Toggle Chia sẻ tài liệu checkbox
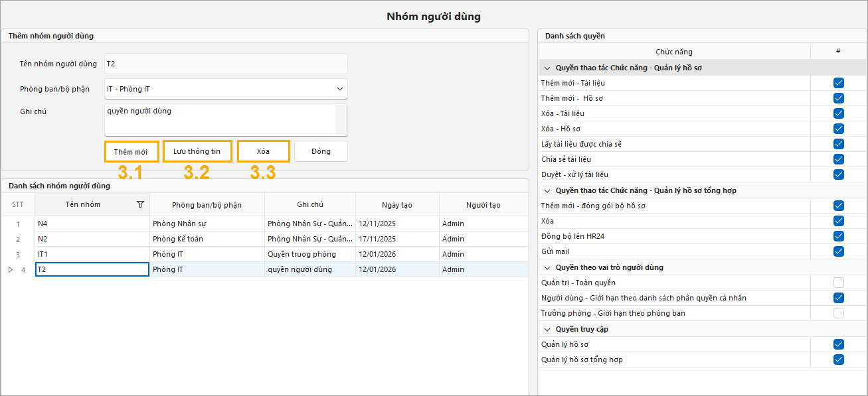 coord(839,159)
